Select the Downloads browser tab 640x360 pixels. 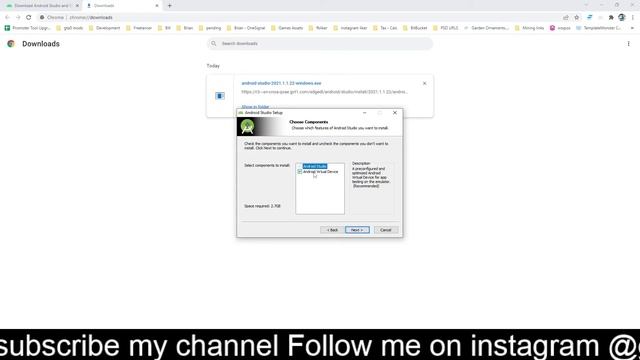point(122,6)
